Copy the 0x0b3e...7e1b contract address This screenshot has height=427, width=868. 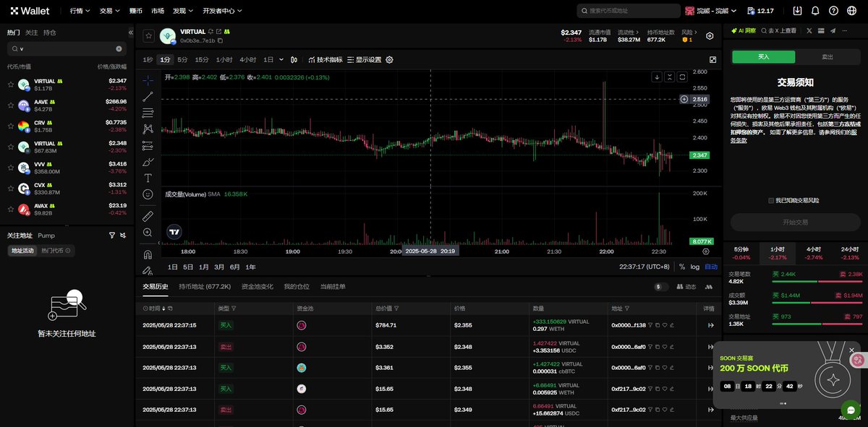[220, 41]
